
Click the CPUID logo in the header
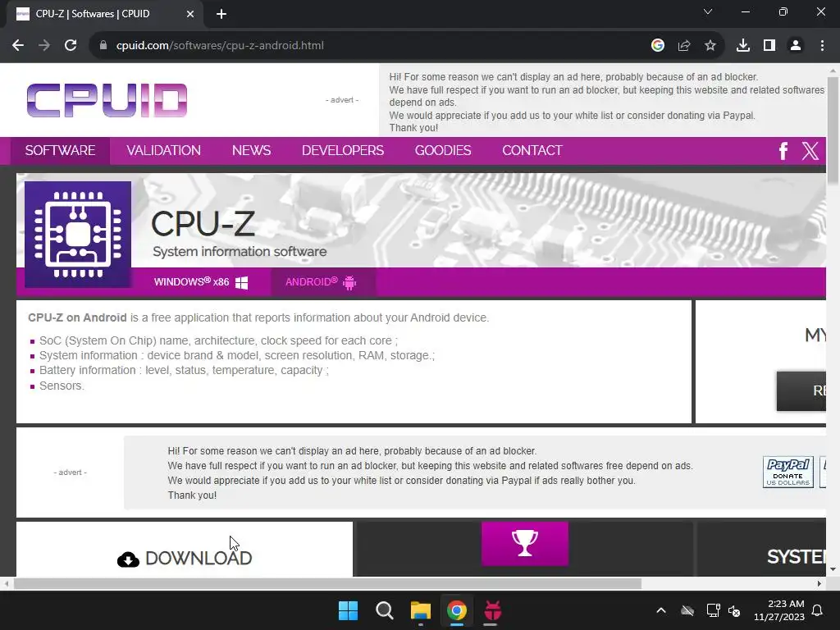click(x=107, y=100)
